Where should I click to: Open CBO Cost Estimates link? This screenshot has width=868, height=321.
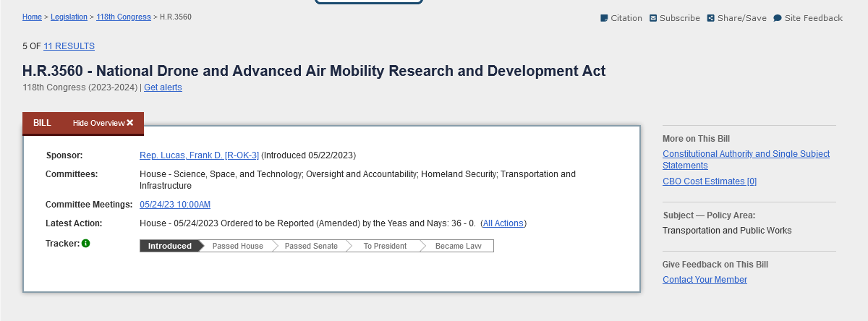click(710, 181)
